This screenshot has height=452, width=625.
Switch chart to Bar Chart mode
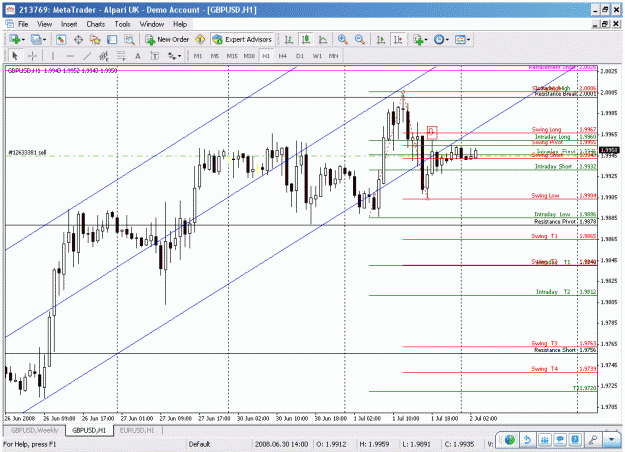click(289, 39)
